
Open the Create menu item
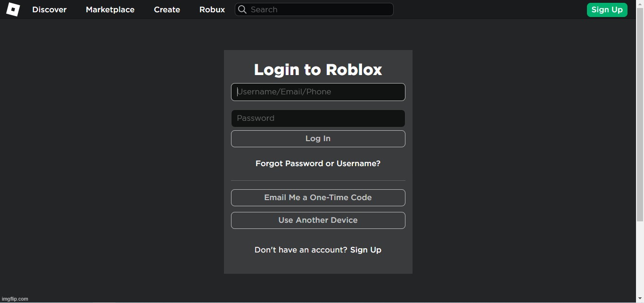coord(167,9)
